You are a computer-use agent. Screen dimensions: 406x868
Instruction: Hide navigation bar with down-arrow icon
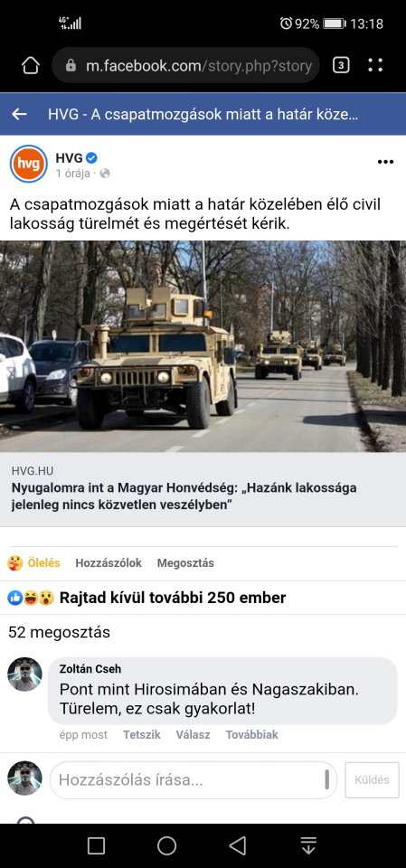pyautogui.click(x=308, y=845)
